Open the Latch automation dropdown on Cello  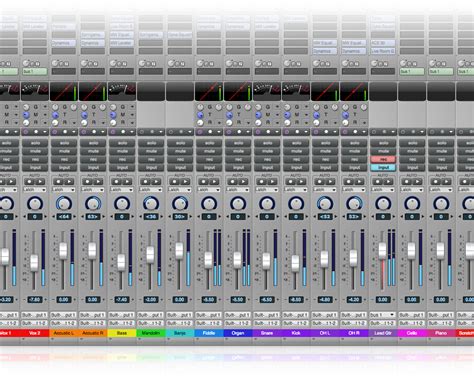point(412,190)
